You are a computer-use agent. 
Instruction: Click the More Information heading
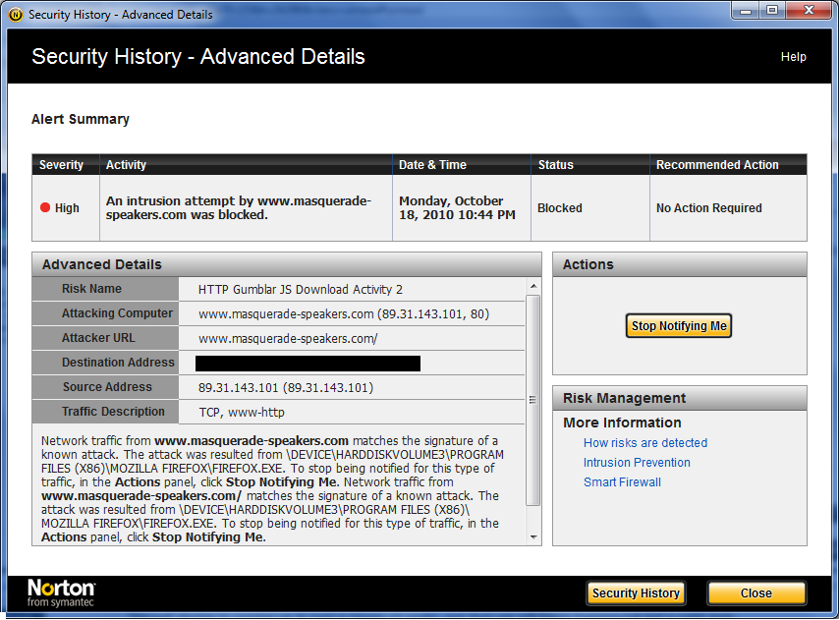(622, 423)
